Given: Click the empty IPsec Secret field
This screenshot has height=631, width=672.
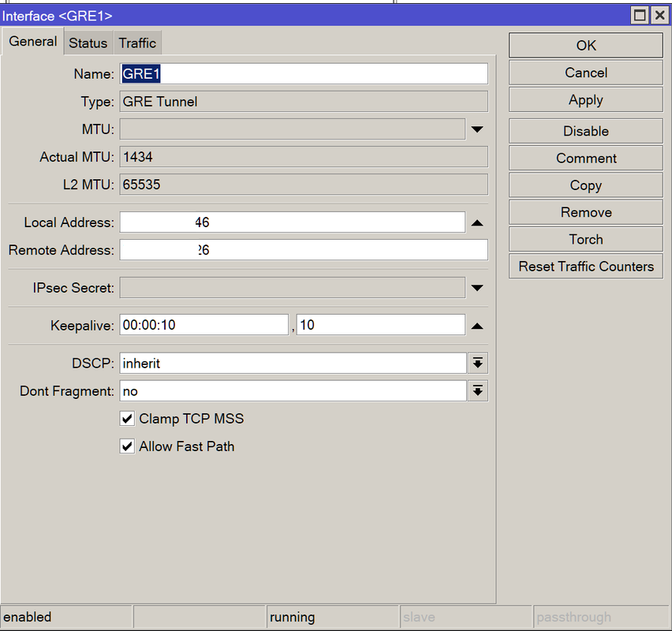Looking at the screenshot, I should point(293,288).
